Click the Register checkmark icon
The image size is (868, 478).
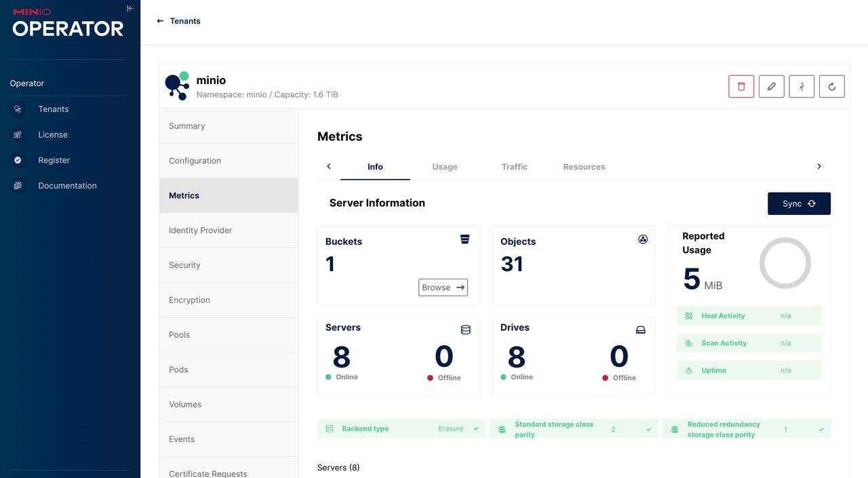pos(18,160)
